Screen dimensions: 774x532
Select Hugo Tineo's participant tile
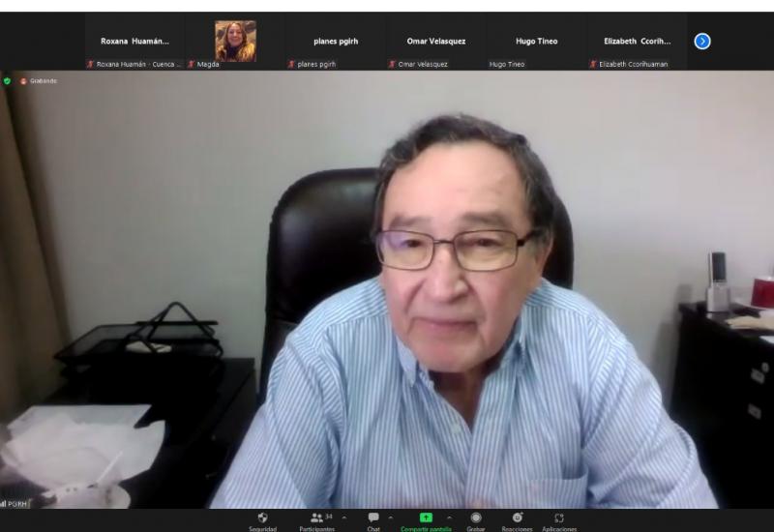(536, 42)
